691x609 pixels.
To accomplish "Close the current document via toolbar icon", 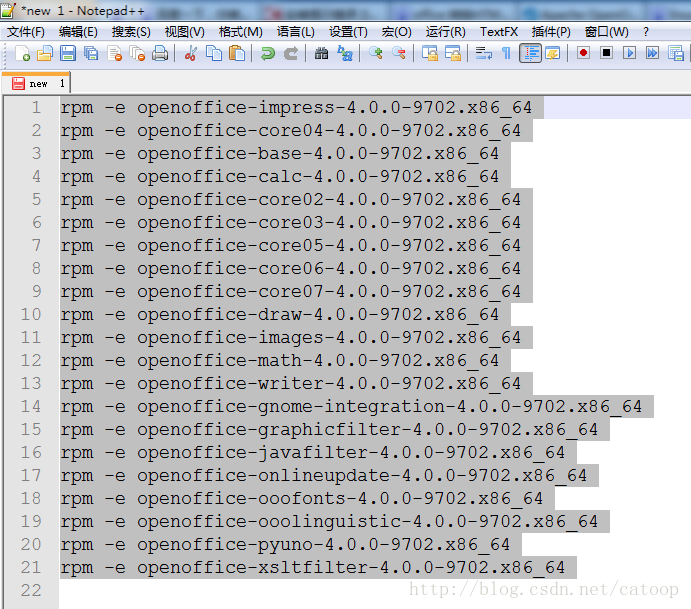I will click(114, 53).
